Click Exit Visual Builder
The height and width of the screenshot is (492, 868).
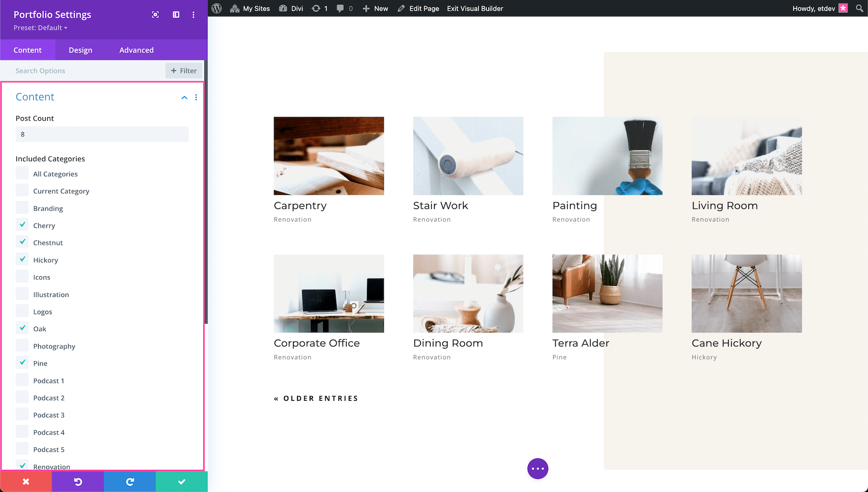[x=475, y=8]
